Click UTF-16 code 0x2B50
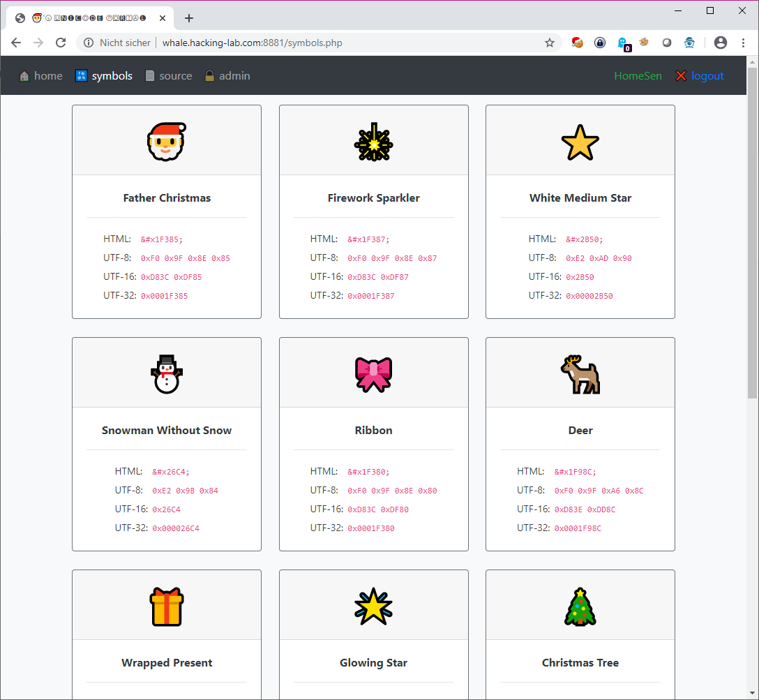Image resolution: width=759 pixels, height=700 pixels. [x=580, y=277]
